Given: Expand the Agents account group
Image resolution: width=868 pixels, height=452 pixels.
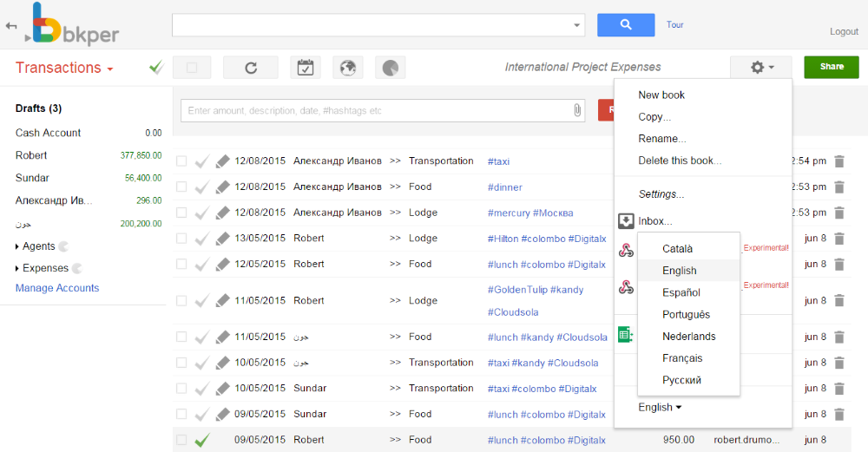Looking at the screenshot, I should click(x=17, y=246).
